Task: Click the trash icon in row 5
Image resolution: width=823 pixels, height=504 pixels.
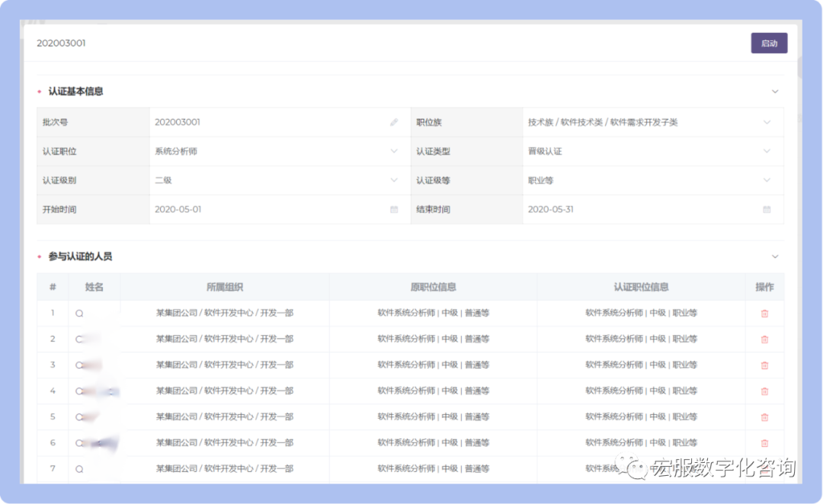Action: [x=764, y=417]
